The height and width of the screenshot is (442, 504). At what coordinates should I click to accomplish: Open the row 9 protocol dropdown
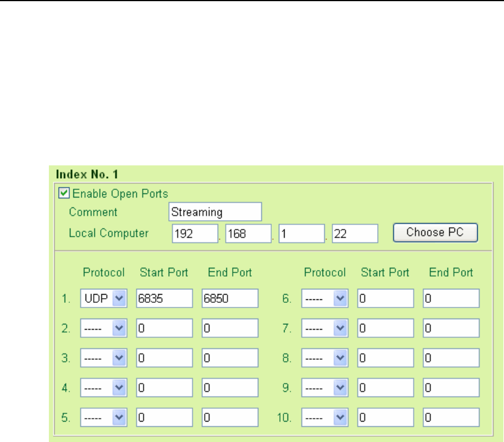click(325, 388)
